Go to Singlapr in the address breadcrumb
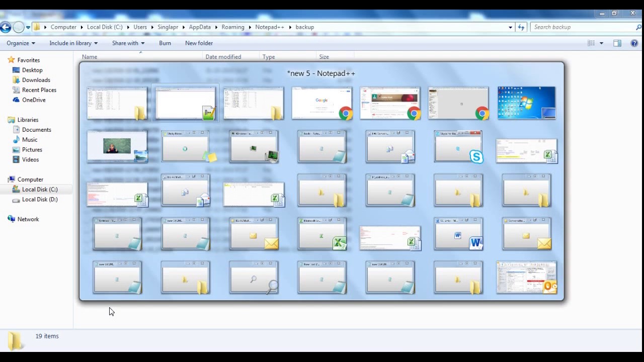This screenshot has height=362, width=644. point(168,27)
